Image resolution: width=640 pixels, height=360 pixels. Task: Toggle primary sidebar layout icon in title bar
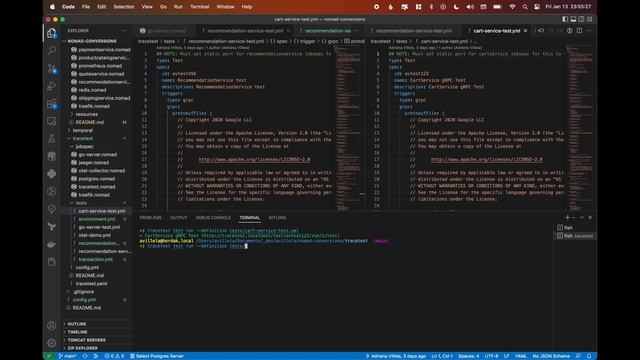565,19
